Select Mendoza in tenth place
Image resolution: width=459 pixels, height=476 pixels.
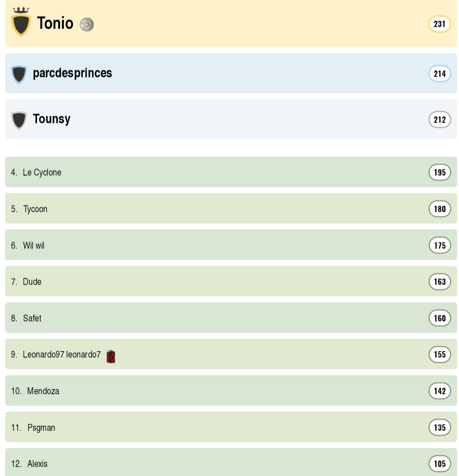pyautogui.click(x=43, y=391)
